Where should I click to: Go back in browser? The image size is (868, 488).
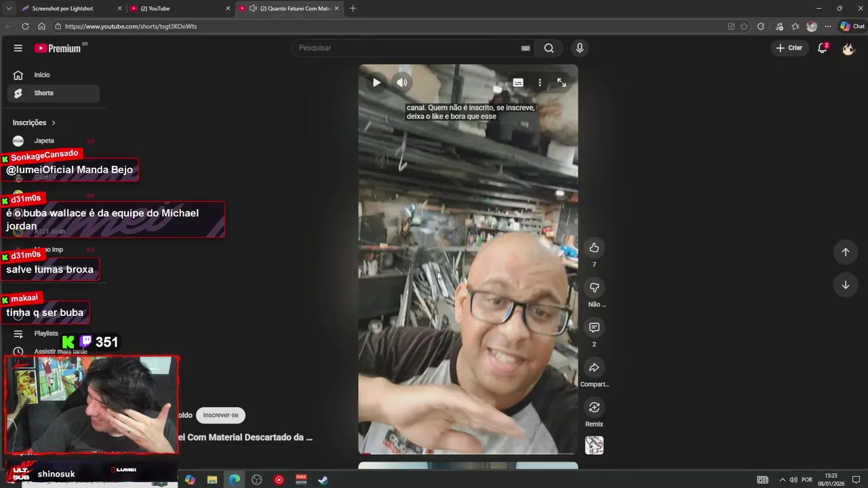click(9, 26)
